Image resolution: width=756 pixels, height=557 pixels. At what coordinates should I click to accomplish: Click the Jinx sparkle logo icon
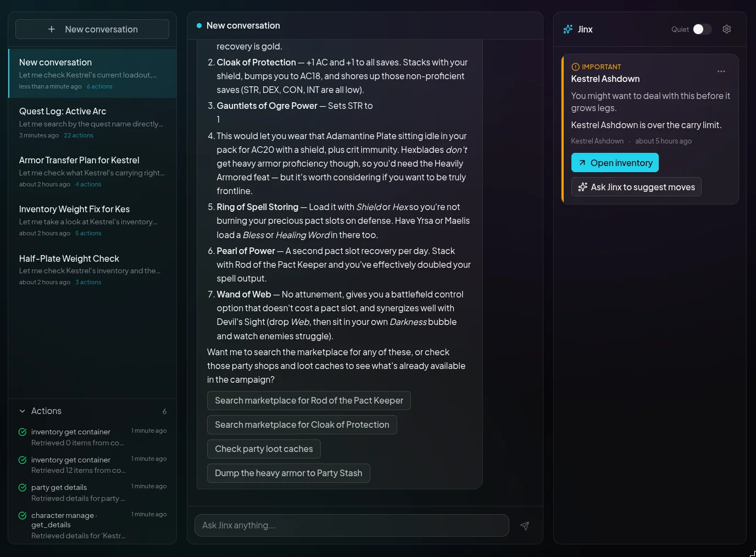[568, 29]
